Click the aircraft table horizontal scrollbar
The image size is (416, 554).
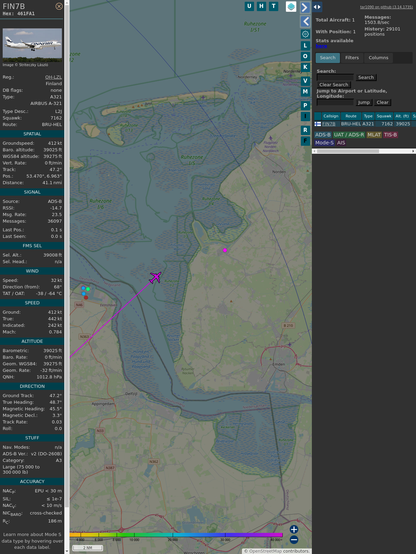pos(364,151)
